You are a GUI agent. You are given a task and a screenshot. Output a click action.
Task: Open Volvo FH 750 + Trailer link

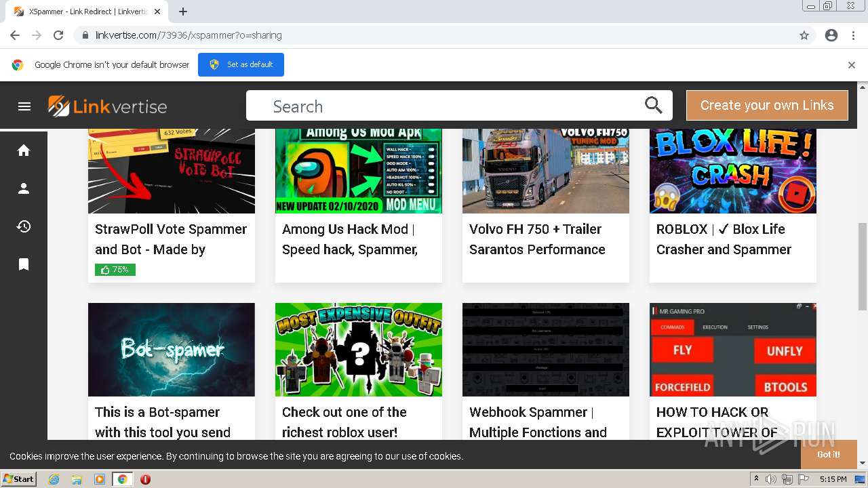click(x=537, y=239)
